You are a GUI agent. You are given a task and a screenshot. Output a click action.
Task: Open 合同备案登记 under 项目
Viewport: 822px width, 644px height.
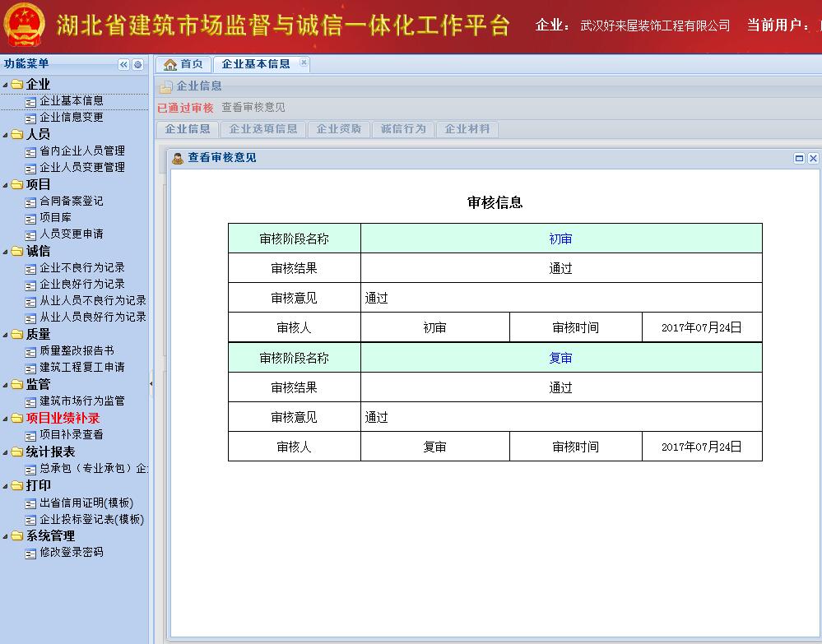72,201
